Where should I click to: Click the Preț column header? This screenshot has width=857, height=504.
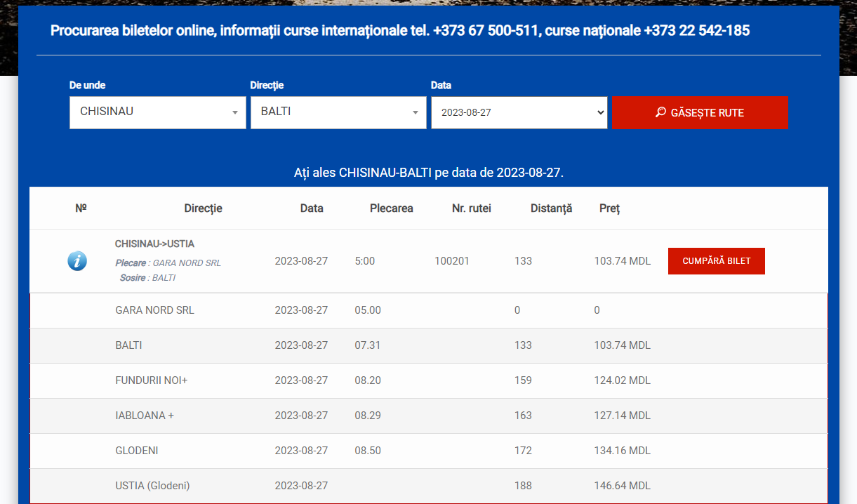tap(609, 208)
